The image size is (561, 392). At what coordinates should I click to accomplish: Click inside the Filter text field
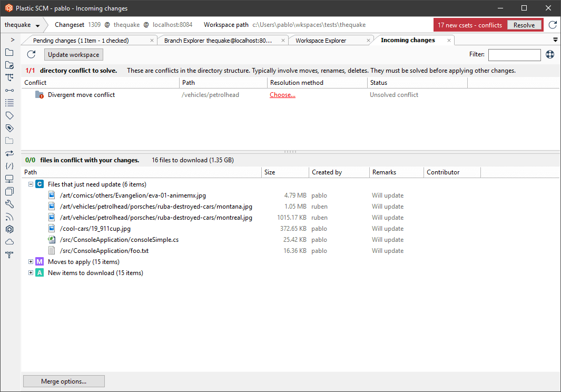coord(514,54)
